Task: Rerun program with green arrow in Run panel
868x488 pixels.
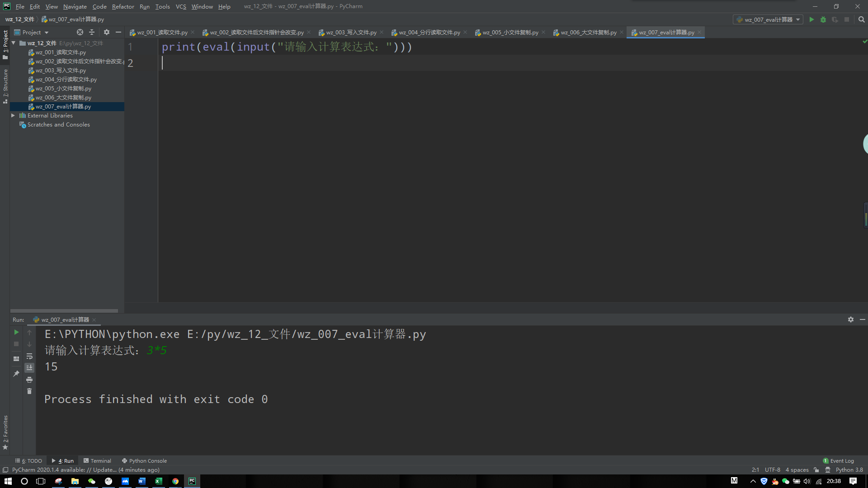Action: coord(16,332)
